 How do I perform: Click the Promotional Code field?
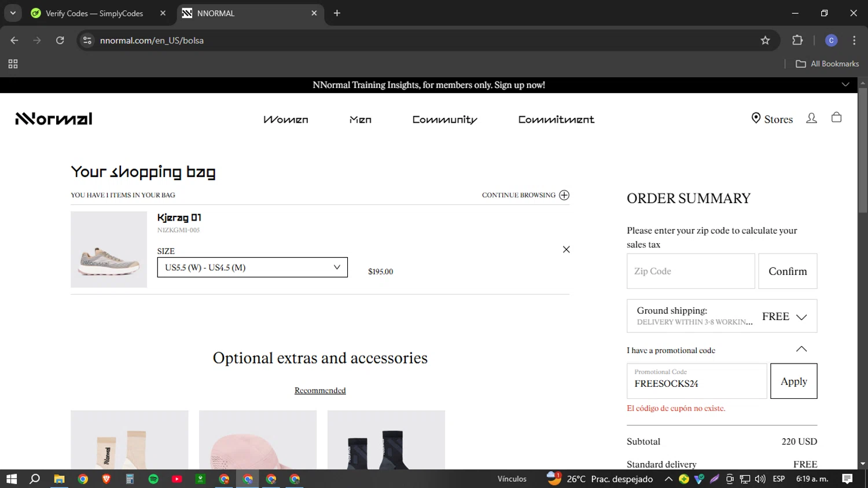tap(697, 381)
